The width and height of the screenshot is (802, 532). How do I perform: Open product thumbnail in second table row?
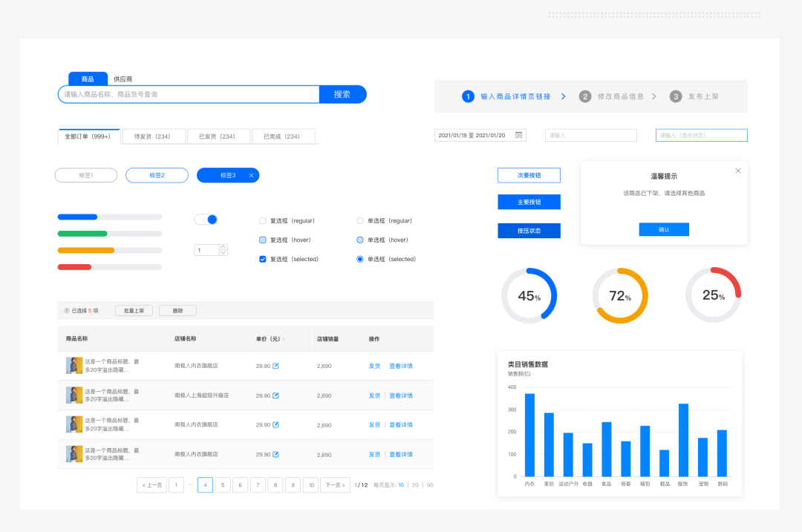[x=74, y=395]
